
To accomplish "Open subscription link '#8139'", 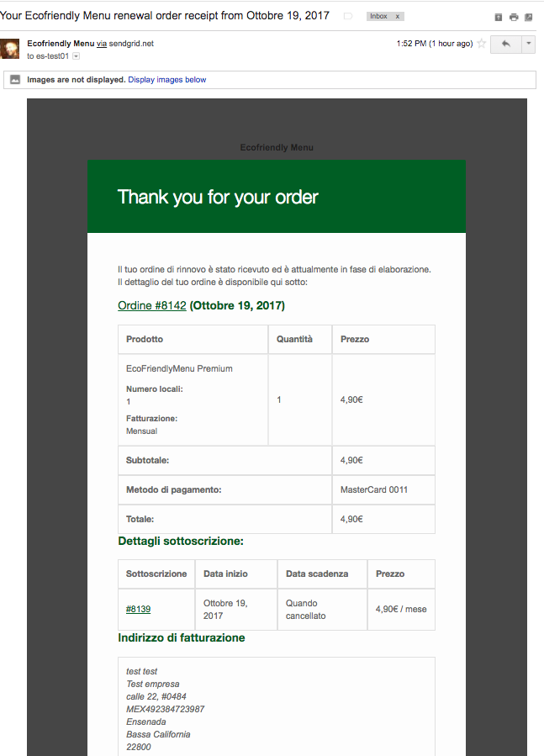I will [x=137, y=609].
